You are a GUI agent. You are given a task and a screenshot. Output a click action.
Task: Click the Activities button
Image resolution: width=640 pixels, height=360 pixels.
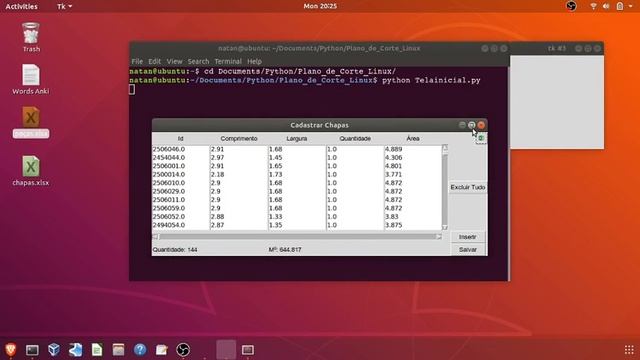pos(21,6)
